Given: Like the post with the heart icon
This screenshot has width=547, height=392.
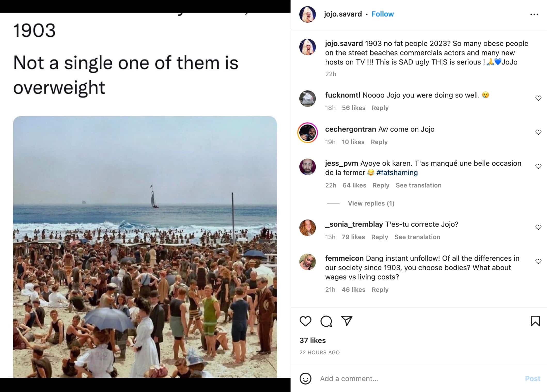Looking at the screenshot, I should (x=305, y=321).
